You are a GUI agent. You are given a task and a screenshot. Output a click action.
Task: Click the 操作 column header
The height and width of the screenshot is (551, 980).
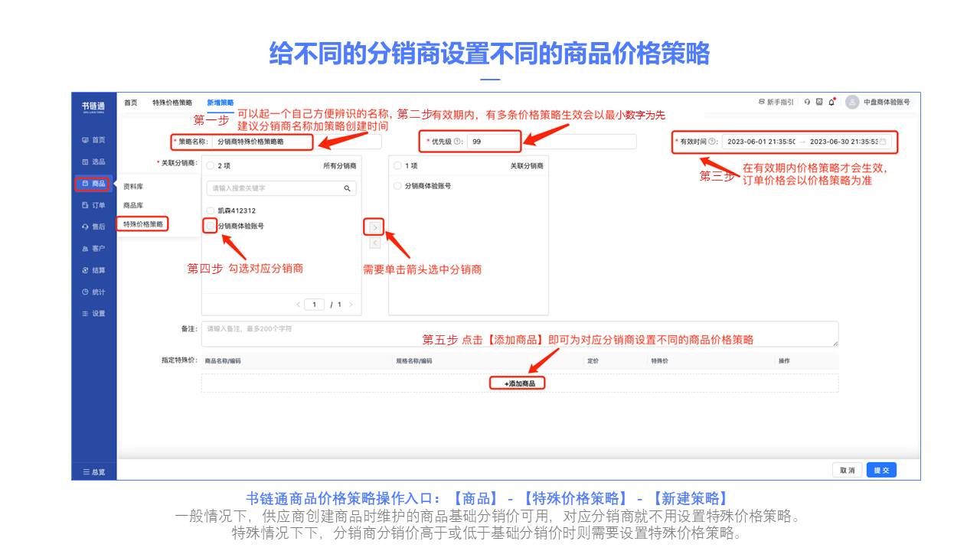point(784,360)
